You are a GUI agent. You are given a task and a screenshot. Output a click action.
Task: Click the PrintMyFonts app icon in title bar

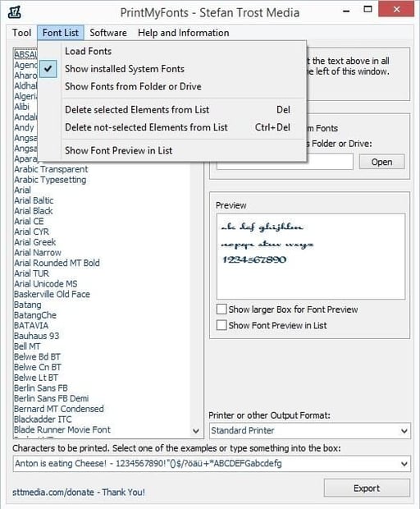(x=15, y=12)
